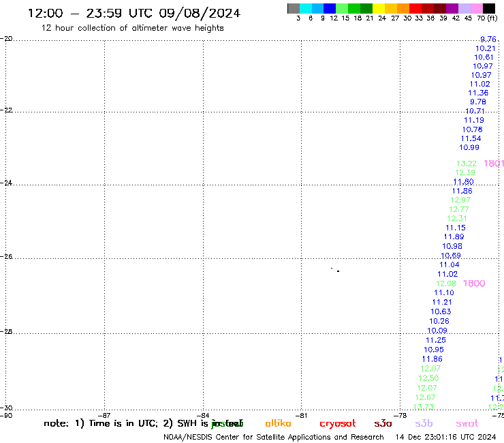
Task: Click the green wave height value 12.67
Action: coord(425,397)
